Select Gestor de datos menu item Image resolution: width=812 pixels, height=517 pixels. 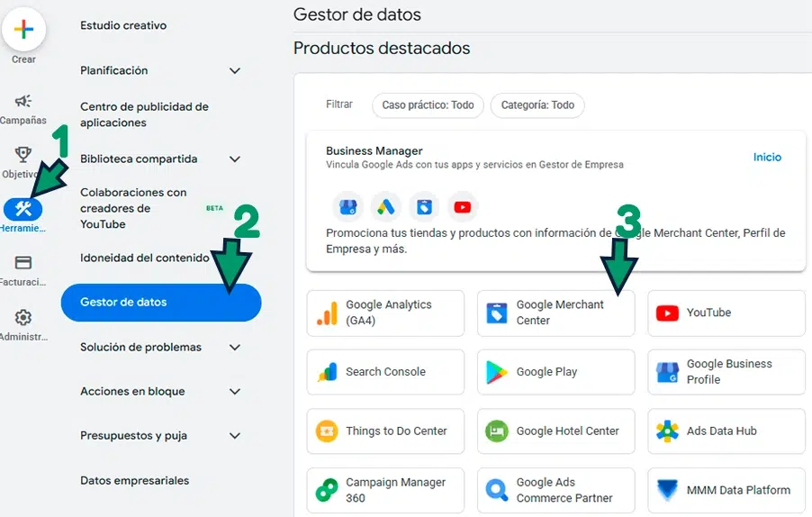pos(161,303)
